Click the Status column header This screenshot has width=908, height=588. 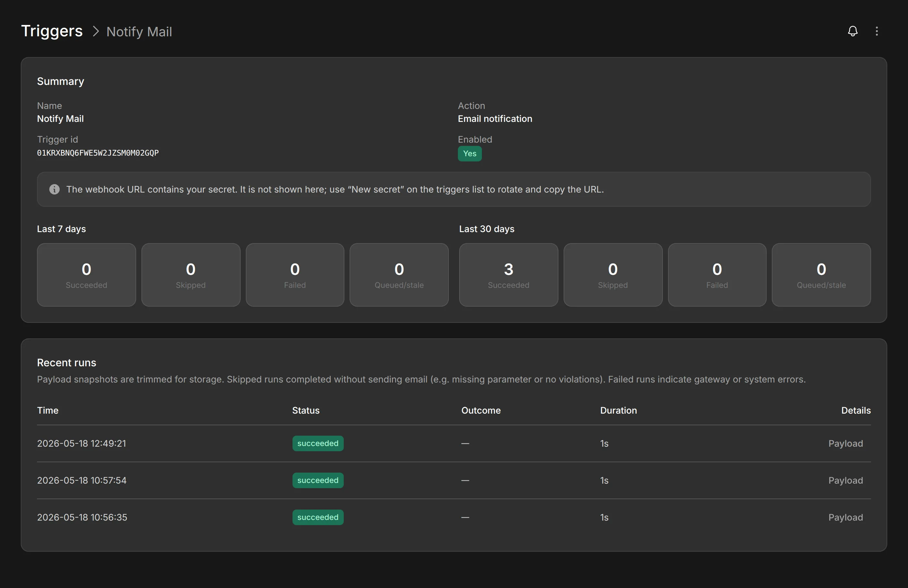[306, 410]
